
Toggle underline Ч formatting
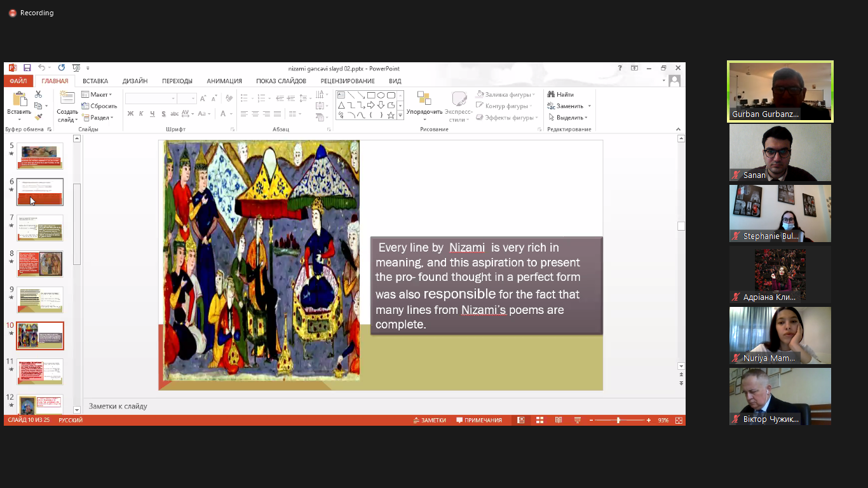point(153,114)
